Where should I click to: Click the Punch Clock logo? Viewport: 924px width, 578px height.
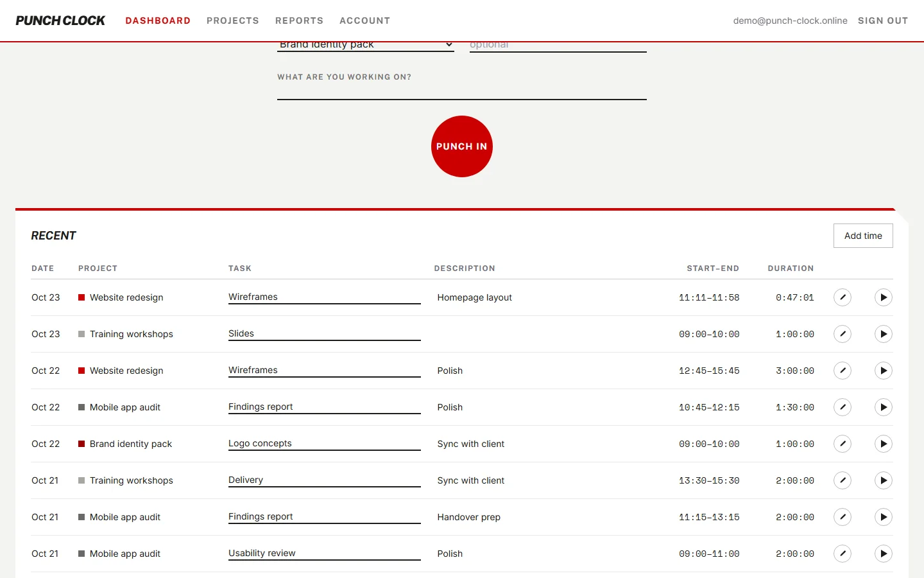coord(60,21)
